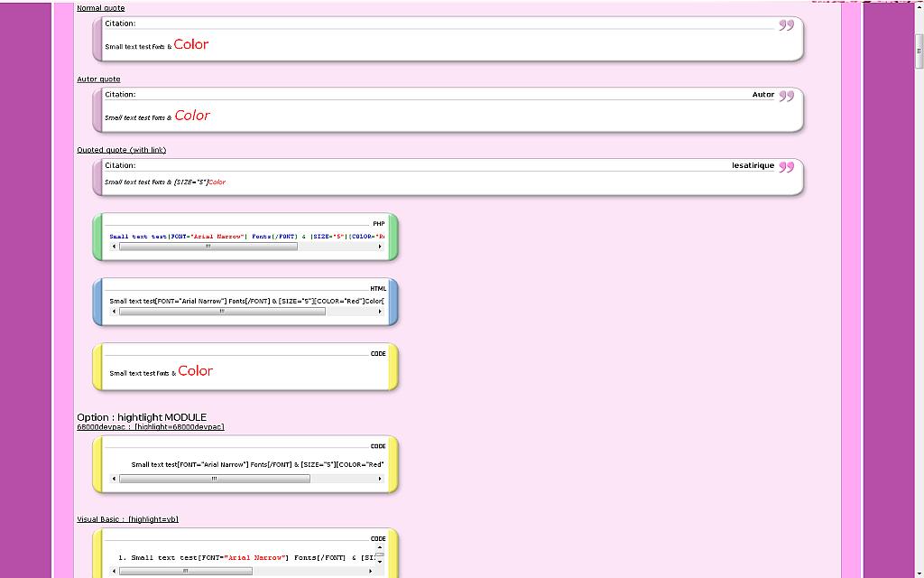Click the 'Visual Basic : [highlight=vb]' heading

(127, 519)
